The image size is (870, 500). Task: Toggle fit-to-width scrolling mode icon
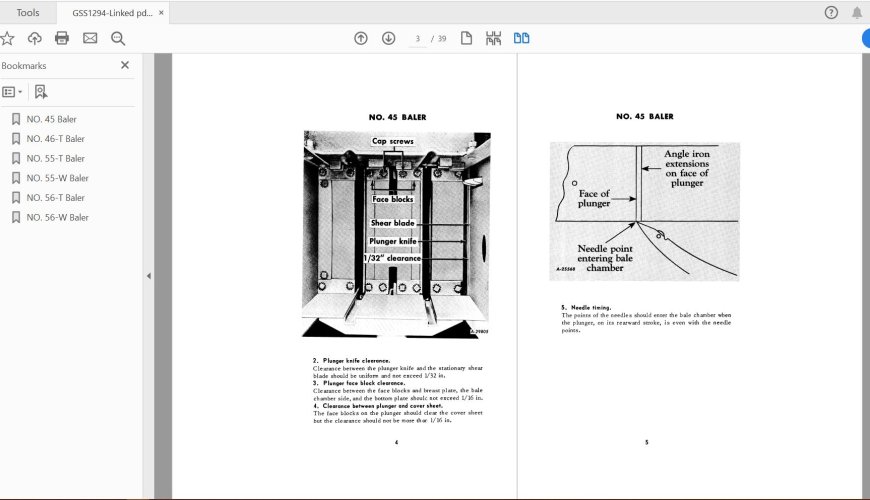[493, 38]
